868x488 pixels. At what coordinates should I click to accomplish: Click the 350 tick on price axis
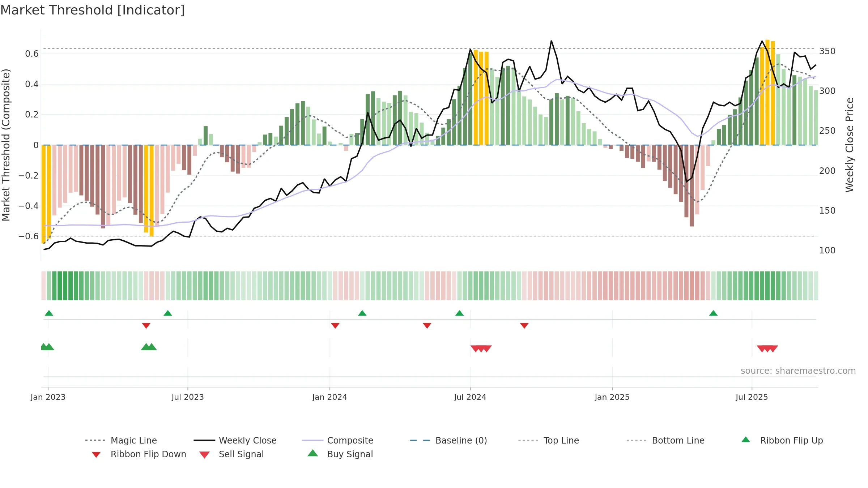(x=827, y=51)
